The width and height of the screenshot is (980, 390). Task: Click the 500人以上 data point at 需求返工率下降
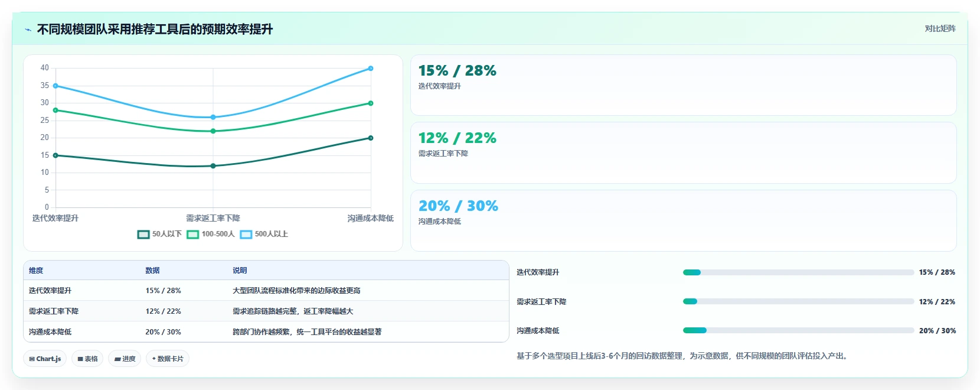213,117
